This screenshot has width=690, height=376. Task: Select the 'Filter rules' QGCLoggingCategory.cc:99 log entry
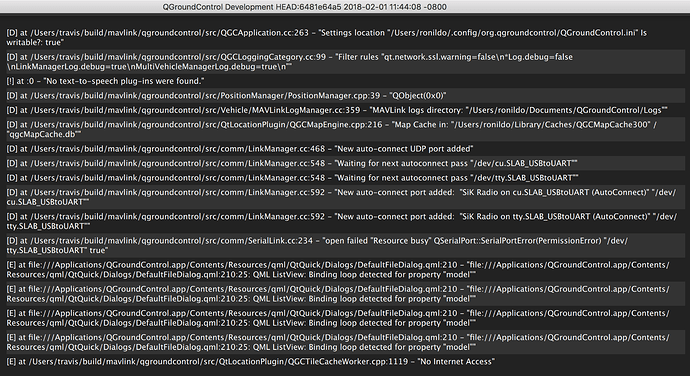coord(345,62)
